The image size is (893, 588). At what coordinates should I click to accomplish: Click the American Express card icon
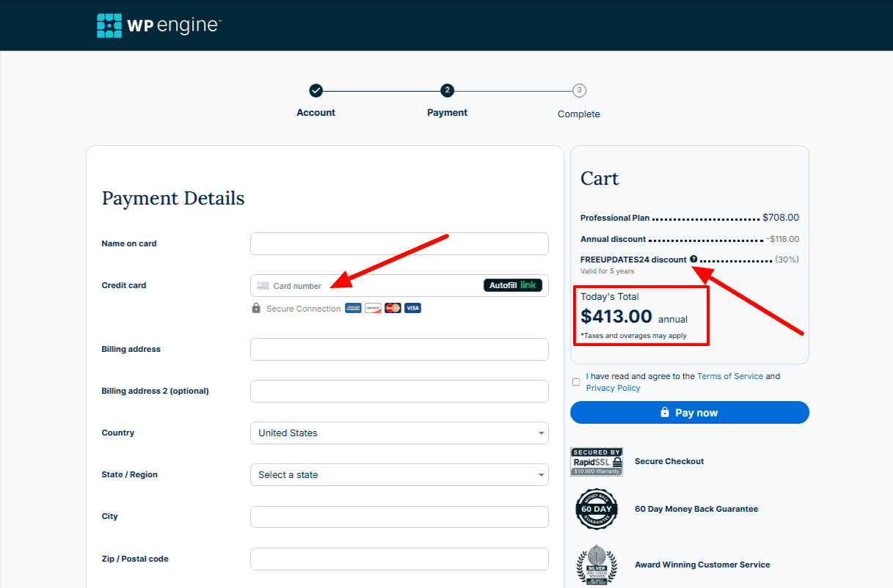point(353,309)
